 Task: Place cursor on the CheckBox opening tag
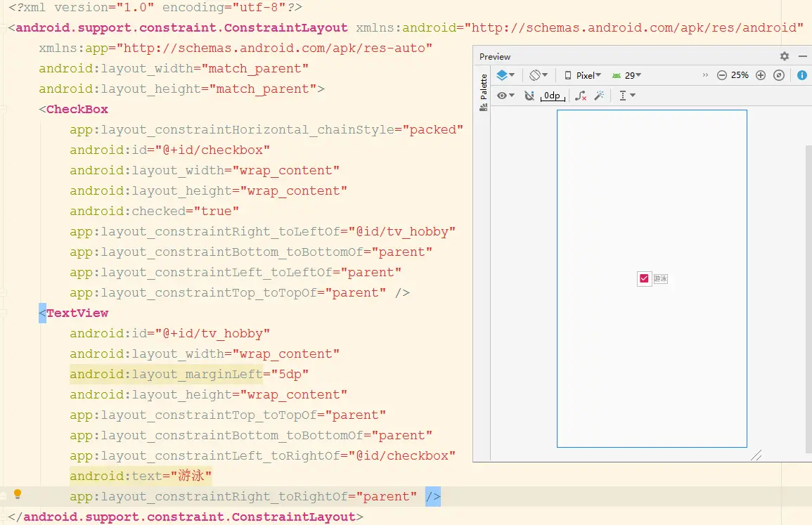pyautogui.click(x=74, y=109)
